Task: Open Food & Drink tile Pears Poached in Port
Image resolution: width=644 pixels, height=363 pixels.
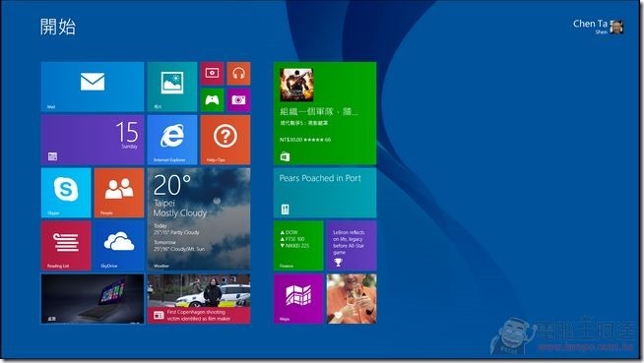Action: point(325,193)
